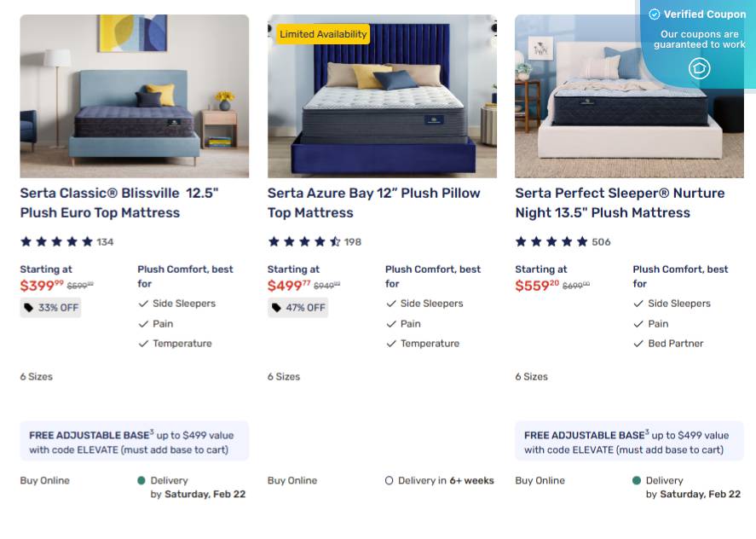Click the Limited Availability badge

(323, 34)
